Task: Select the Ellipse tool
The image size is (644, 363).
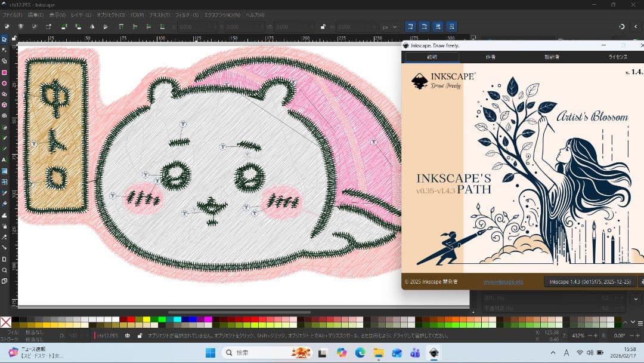Action: pos(5,84)
